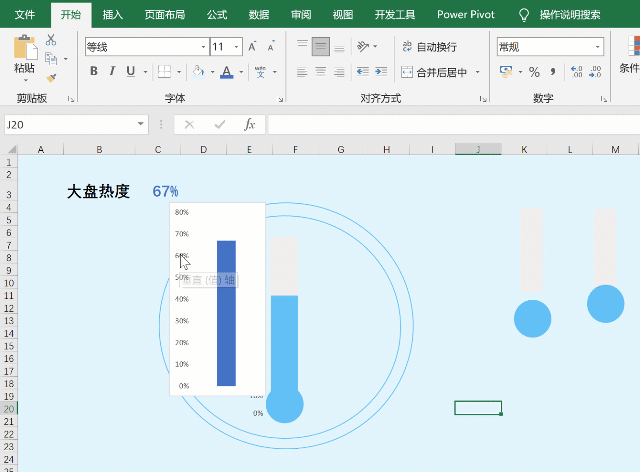Click the 大盘热度 title cell
Image resolution: width=640 pixels, height=472 pixels.
click(98, 191)
